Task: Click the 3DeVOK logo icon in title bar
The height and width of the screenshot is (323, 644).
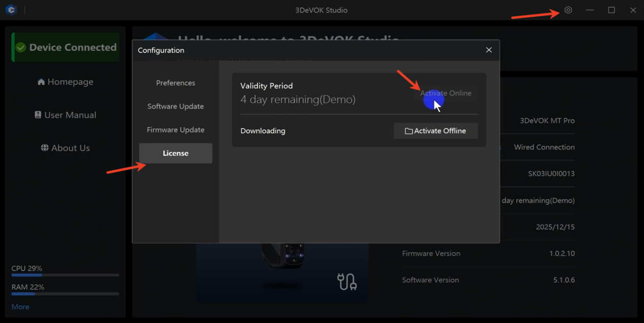Action: [11, 10]
